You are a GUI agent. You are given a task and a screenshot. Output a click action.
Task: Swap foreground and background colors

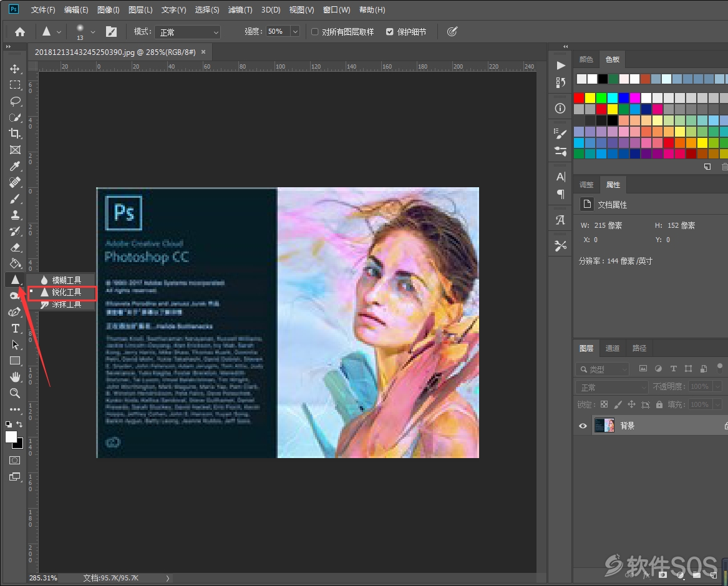19,424
